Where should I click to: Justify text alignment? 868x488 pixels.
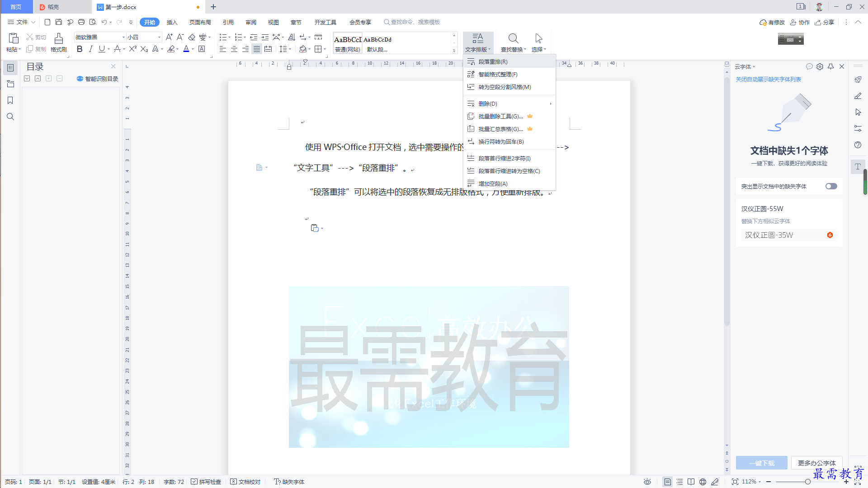pyautogui.click(x=257, y=49)
